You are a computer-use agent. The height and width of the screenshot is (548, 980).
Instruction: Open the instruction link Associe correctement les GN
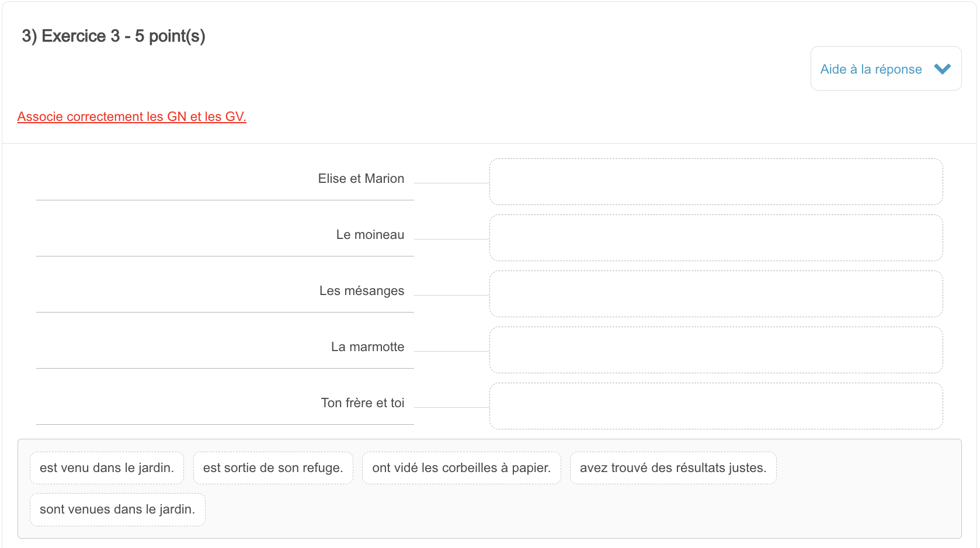click(x=131, y=116)
